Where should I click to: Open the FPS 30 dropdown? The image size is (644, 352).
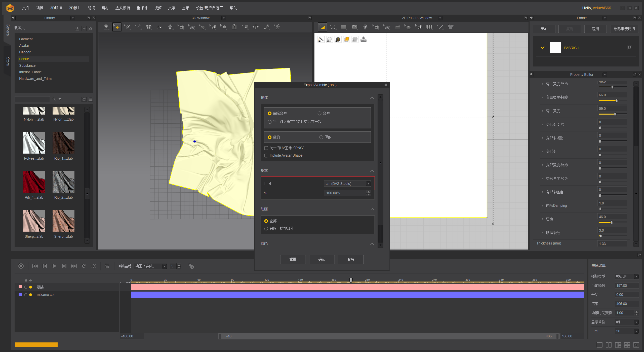coord(627,331)
